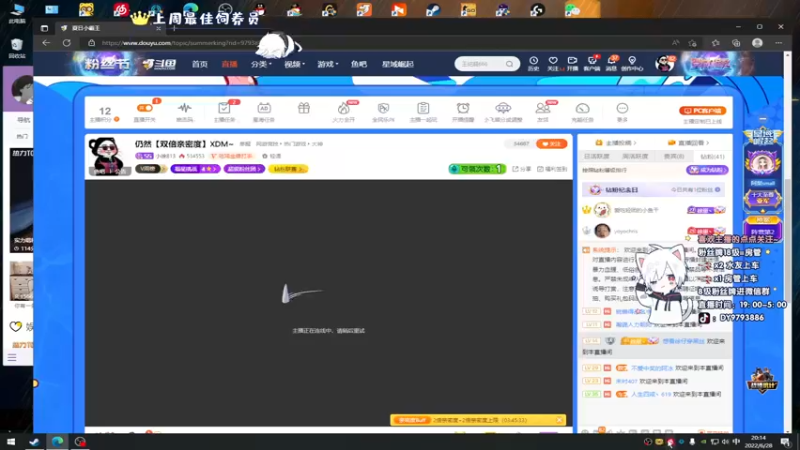Click browser refresh icon
The image size is (800, 450).
pyautogui.click(x=67, y=43)
